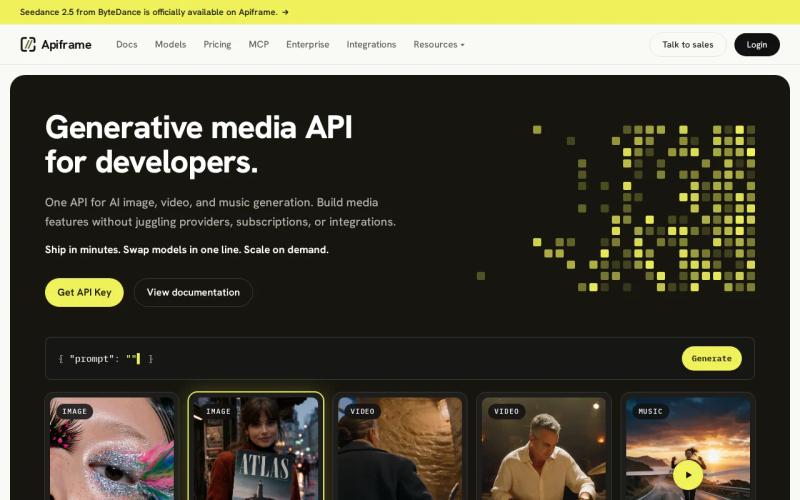This screenshot has height=500, width=800.
Task: Open the Pricing page
Action: [x=217, y=44]
